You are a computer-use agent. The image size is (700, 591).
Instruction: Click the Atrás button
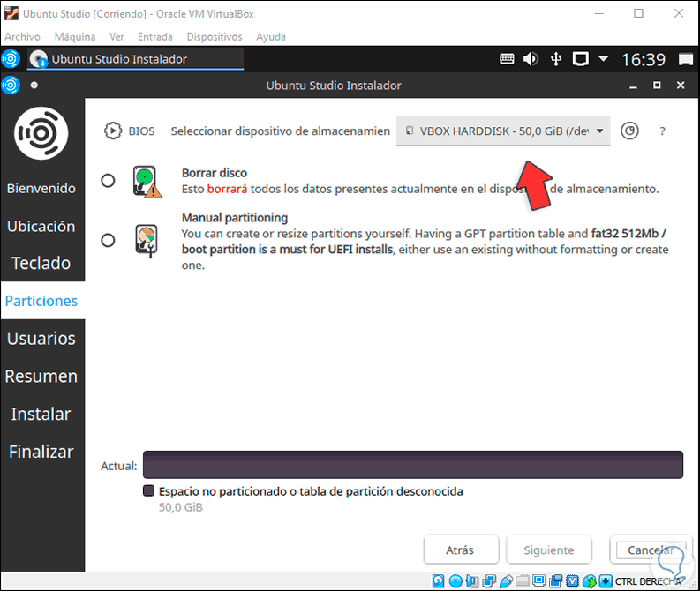[x=461, y=550]
